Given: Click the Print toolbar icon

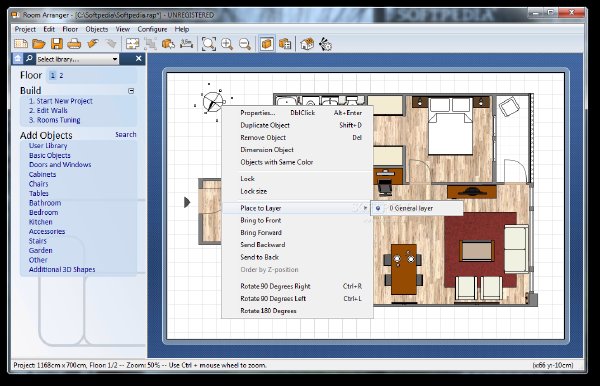Looking at the screenshot, I should (x=74, y=44).
